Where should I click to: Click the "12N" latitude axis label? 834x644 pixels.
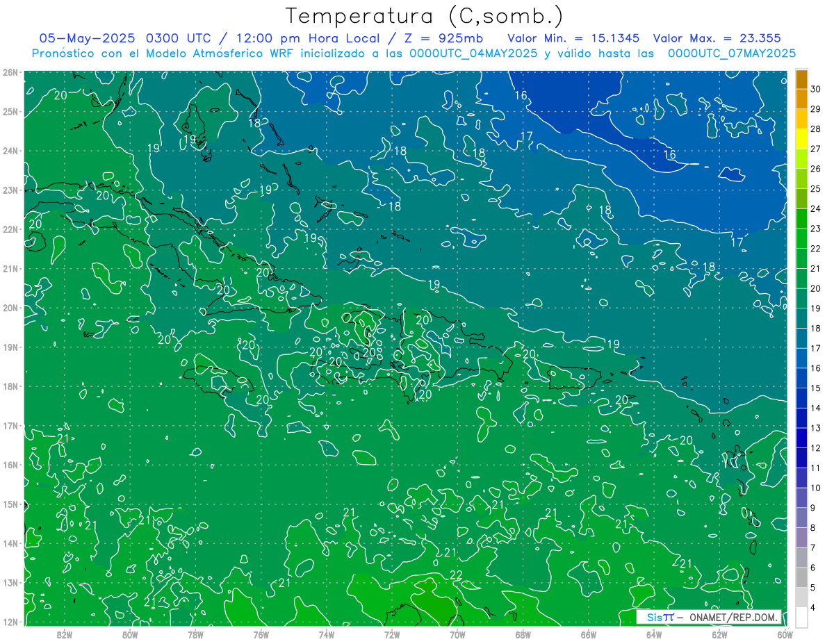pyautogui.click(x=10, y=622)
